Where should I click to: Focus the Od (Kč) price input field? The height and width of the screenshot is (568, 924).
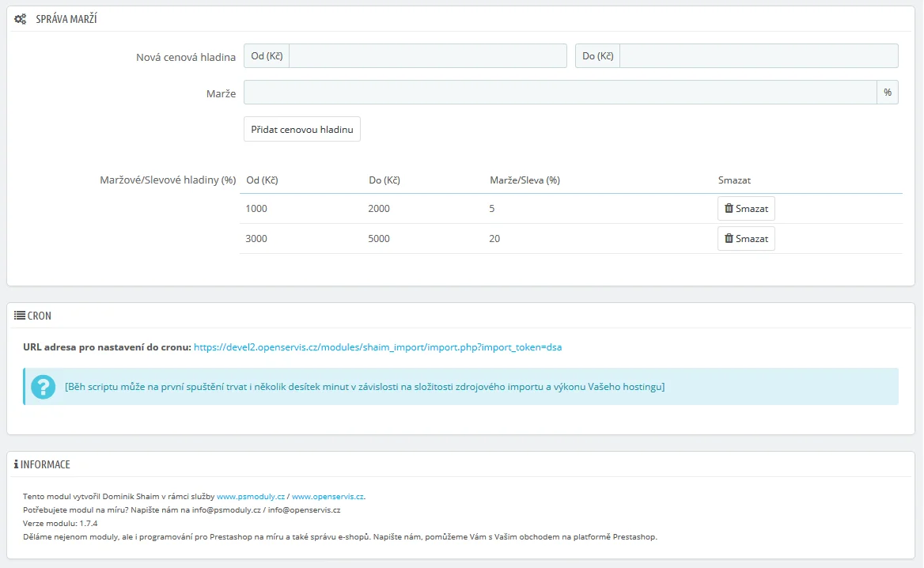tap(427, 56)
